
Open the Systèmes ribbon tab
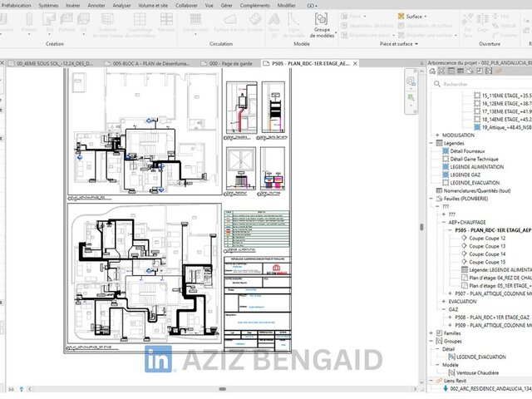(49, 5)
